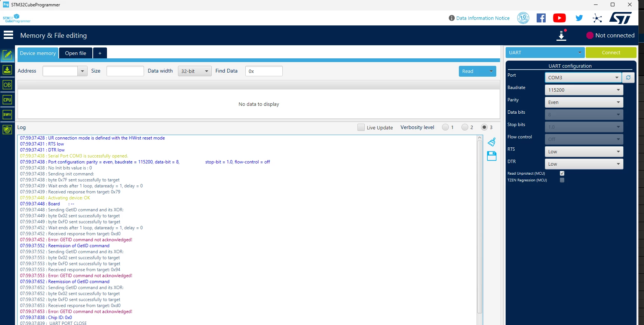Switch to the Open file tab
The image size is (644, 325).
click(76, 53)
